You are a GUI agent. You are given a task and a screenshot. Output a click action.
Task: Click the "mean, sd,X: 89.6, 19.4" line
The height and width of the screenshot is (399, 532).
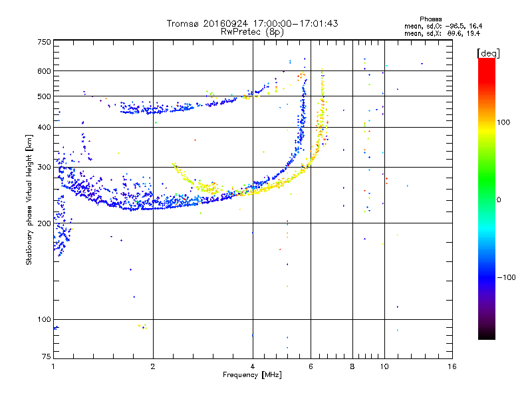pyautogui.click(x=442, y=33)
